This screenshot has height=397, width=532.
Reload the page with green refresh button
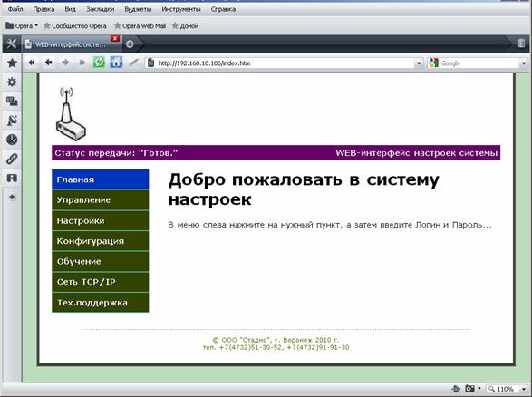(x=99, y=63)
